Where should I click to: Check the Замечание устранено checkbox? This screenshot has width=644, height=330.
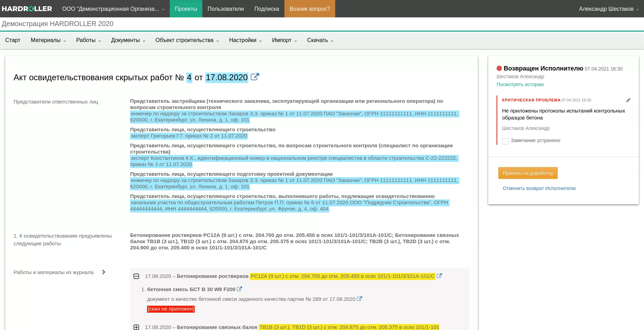[x=505, y=141]
